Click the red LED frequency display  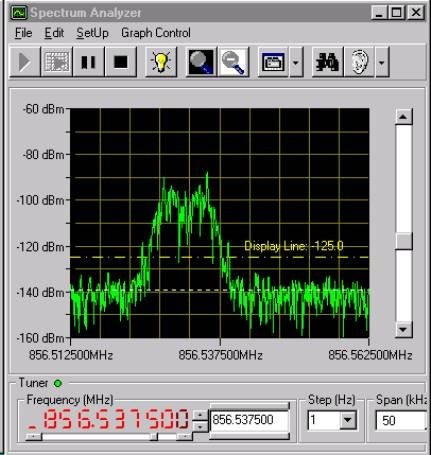(x=108, y=419)
